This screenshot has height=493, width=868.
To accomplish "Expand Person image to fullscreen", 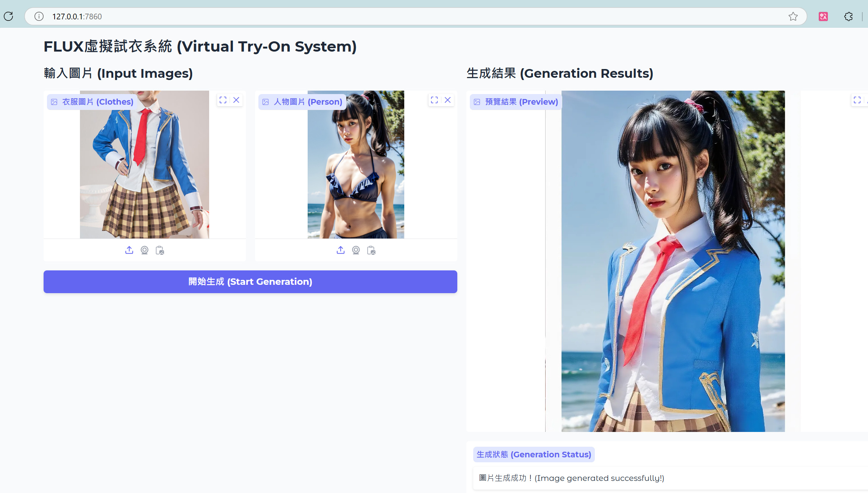I will pyautogui.click(x=435, y=100).
